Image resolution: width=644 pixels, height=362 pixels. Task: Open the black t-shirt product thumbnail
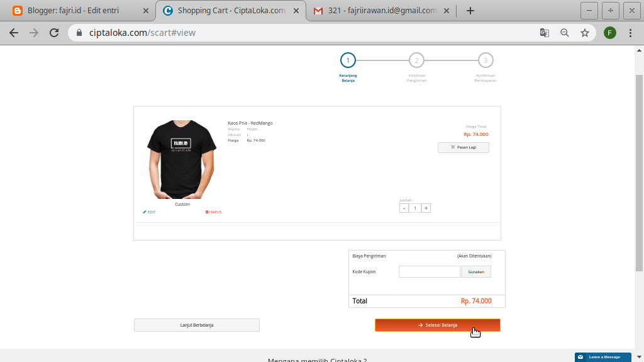coord(182,159)
